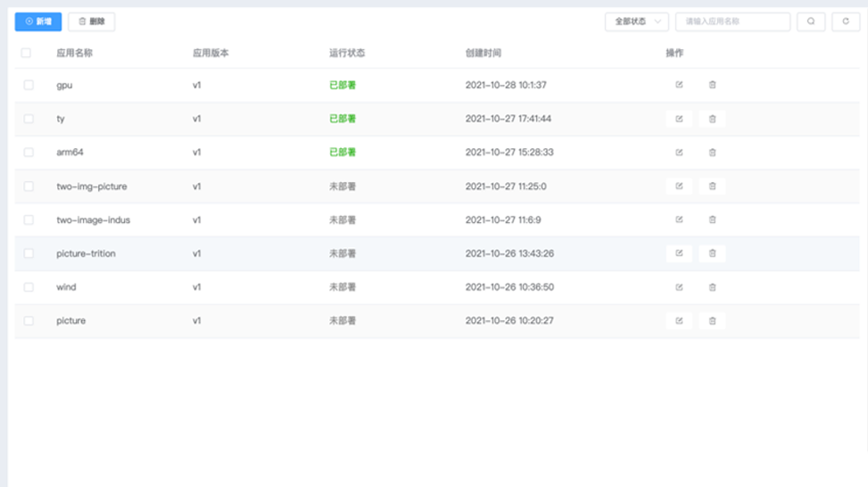Open the 全部状态 status filter dropdown
The image size is (868, 487).
[x=636, y=21]
